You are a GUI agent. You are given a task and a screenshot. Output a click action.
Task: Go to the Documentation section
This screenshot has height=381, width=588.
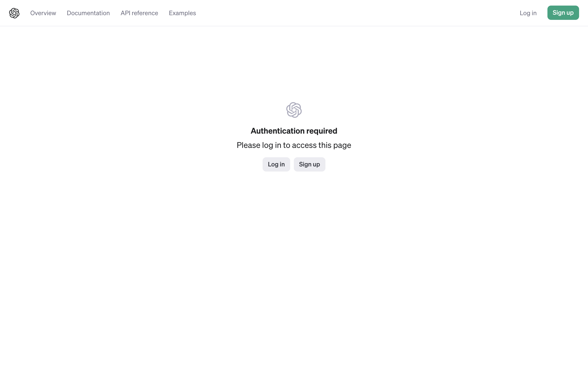click(x=88, y=13)
